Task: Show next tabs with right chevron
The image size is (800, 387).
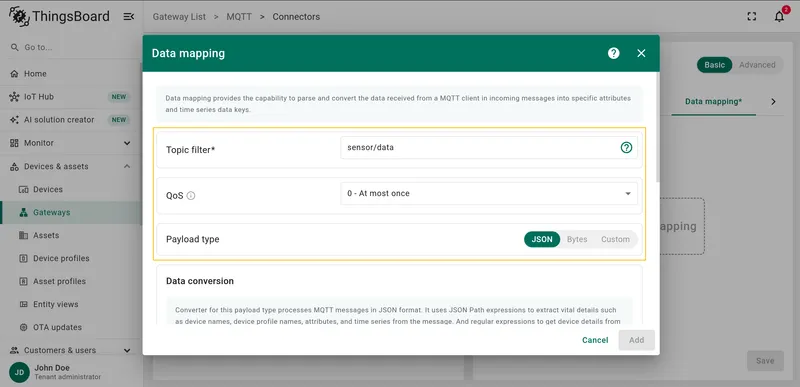Action: pyautogui.click(x=773, y=101)
